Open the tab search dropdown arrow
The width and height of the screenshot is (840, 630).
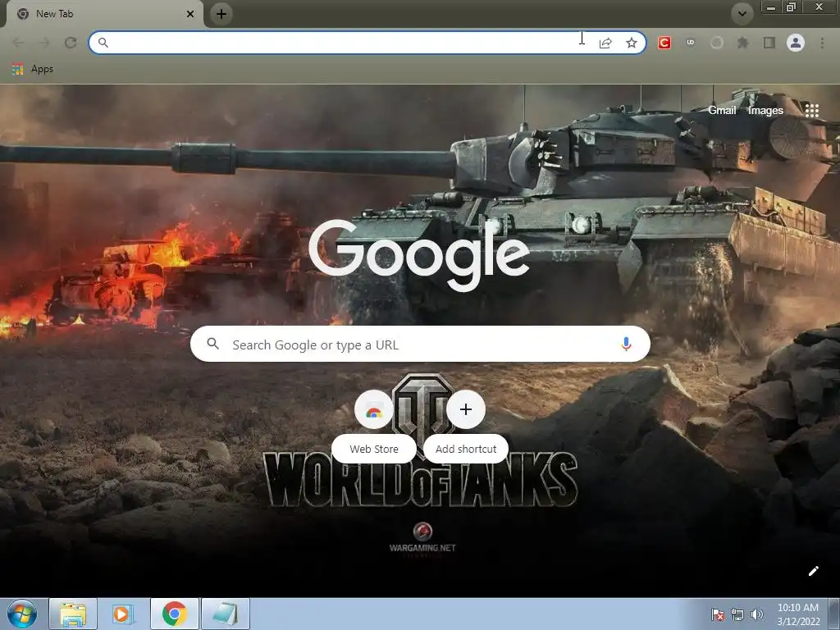[742, 14]
